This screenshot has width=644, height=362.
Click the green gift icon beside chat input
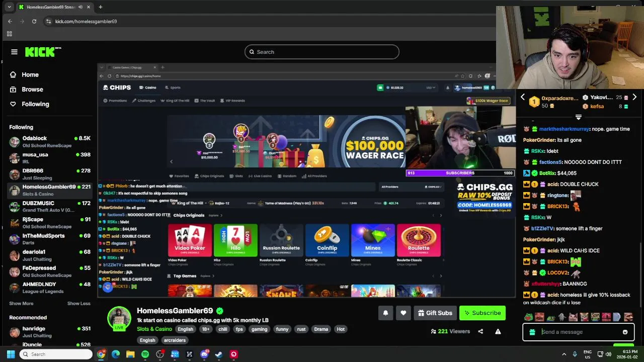tap(532, 332)
